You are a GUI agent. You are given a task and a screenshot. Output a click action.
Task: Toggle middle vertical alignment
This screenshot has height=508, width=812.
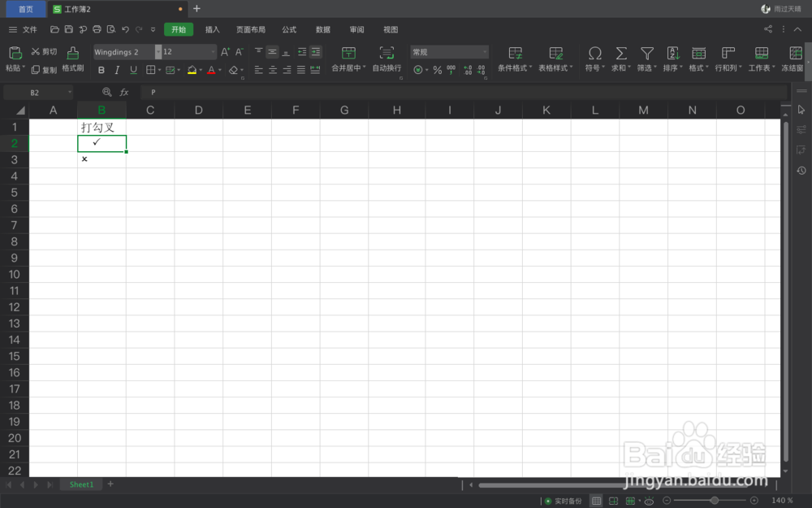pos(272,52)
